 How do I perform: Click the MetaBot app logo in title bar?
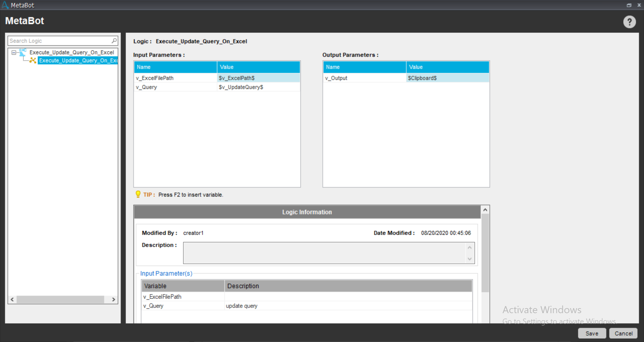click(x=5, y=5)
